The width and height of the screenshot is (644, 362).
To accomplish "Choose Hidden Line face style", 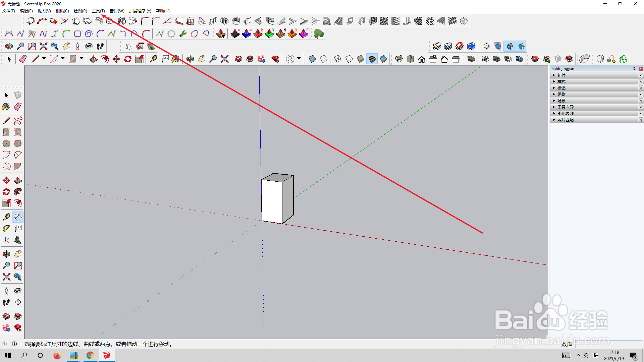I will (x=349, y=59).
